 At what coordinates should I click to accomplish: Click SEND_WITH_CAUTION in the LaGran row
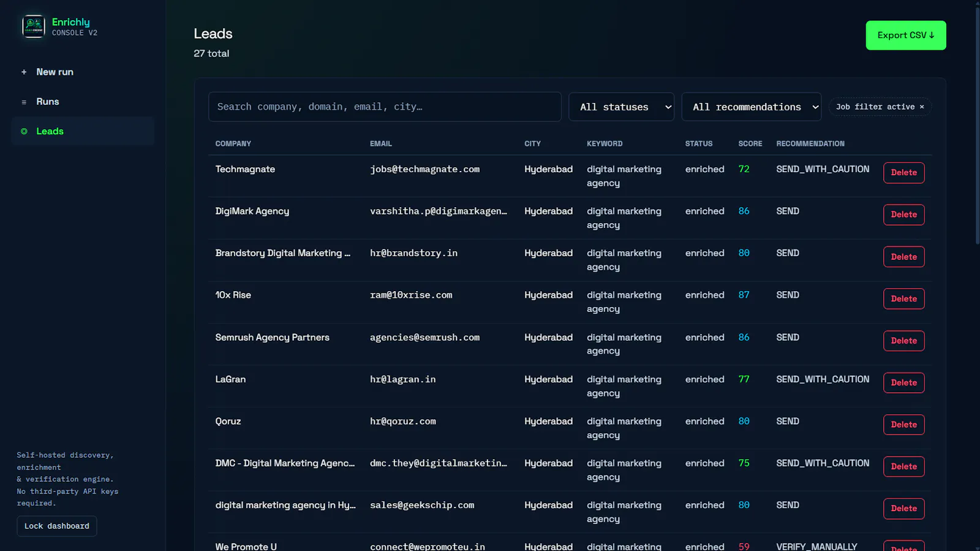823,379
